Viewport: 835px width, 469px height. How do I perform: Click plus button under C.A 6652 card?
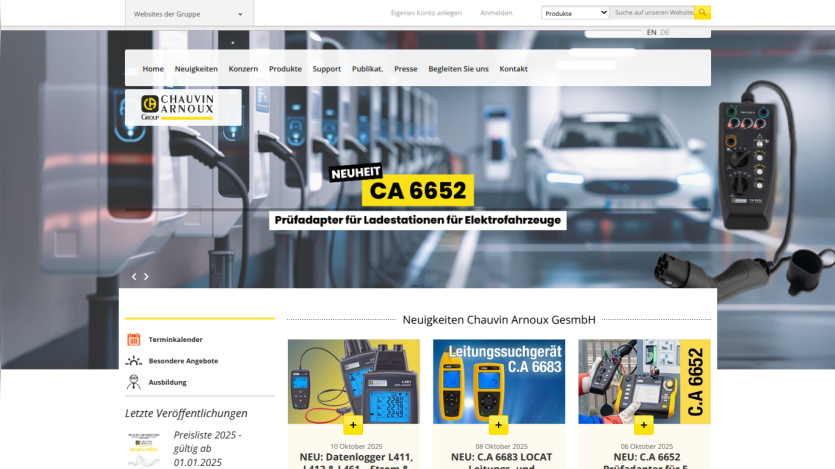click(x=644, y=425)
